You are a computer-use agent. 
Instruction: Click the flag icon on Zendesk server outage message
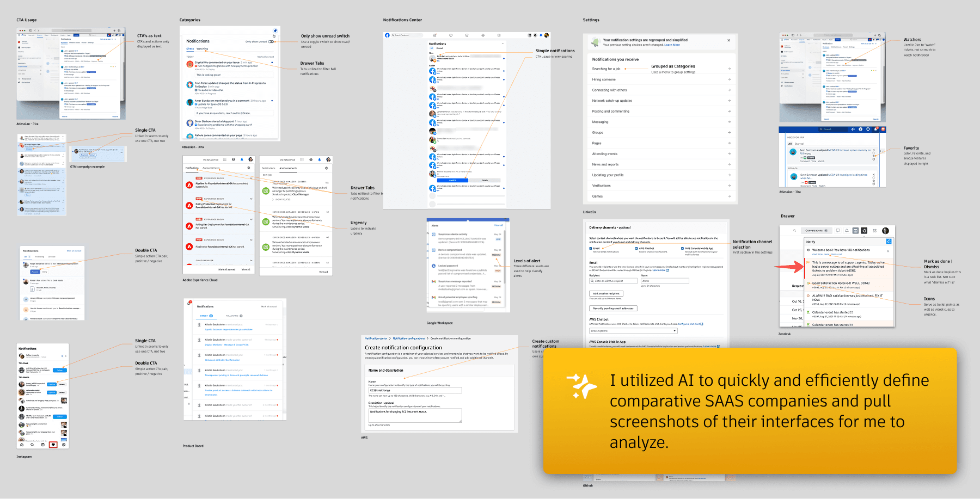click(x=808, y=263)
